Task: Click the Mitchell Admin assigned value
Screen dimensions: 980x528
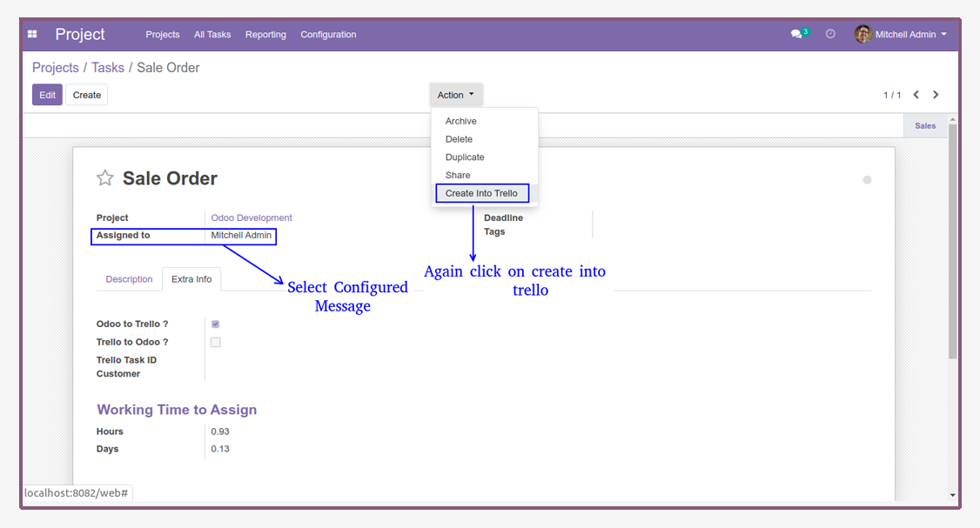Action: click(241, 236)
